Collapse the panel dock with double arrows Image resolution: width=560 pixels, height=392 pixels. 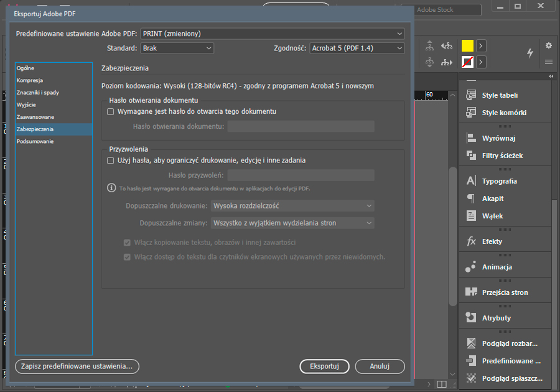(x=551, y=77)
